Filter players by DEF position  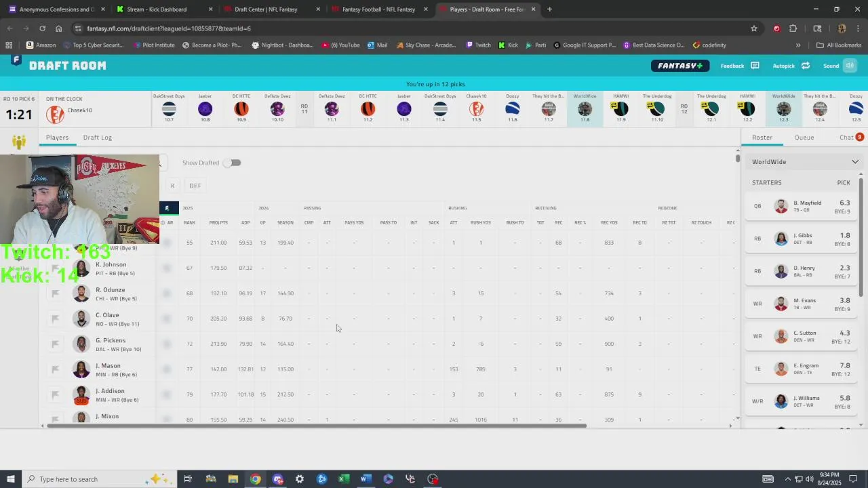(195, 186)
